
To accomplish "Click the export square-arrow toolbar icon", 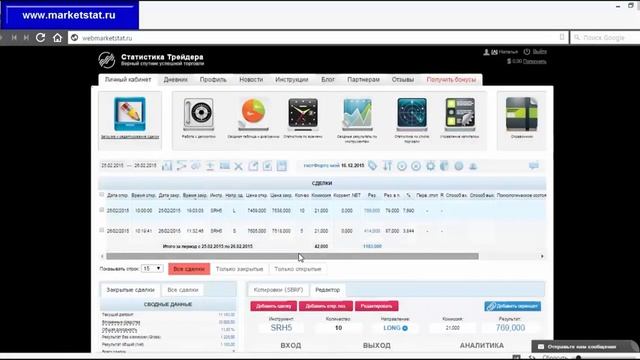I will pyautogui.click(x=253, y=166).
